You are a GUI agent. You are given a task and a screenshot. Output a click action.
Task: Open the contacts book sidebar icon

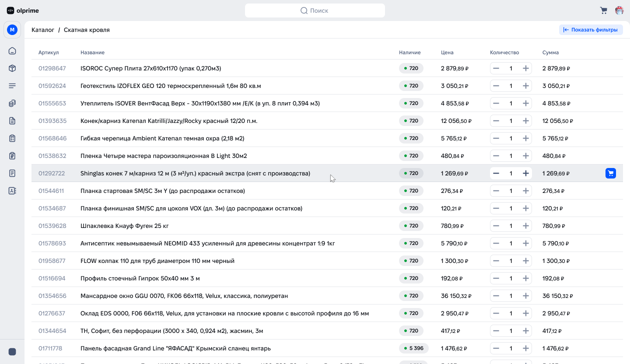pyautogui.click(x=12, y=191)
